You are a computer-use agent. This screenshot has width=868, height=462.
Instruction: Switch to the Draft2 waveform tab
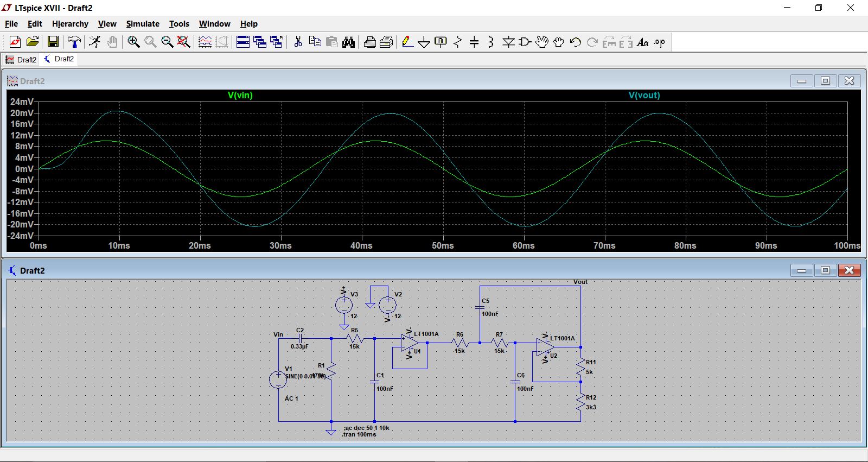coord(21,59)
